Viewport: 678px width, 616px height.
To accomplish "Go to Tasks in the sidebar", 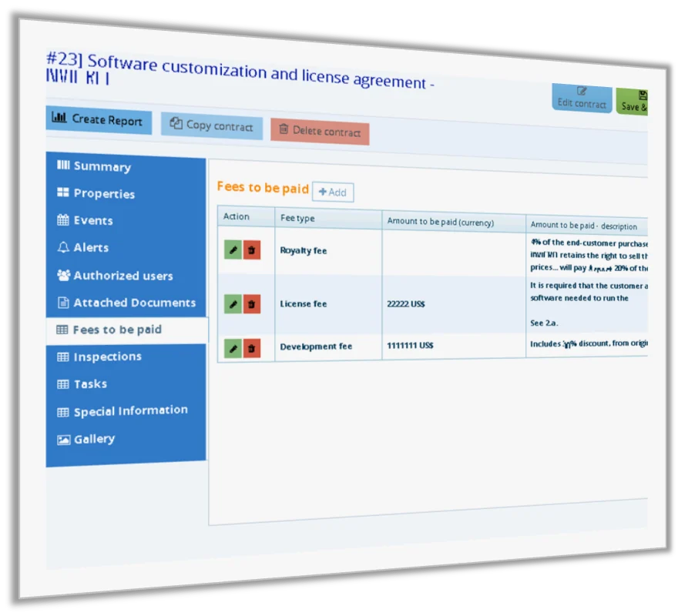I will [x=126, y=384].
